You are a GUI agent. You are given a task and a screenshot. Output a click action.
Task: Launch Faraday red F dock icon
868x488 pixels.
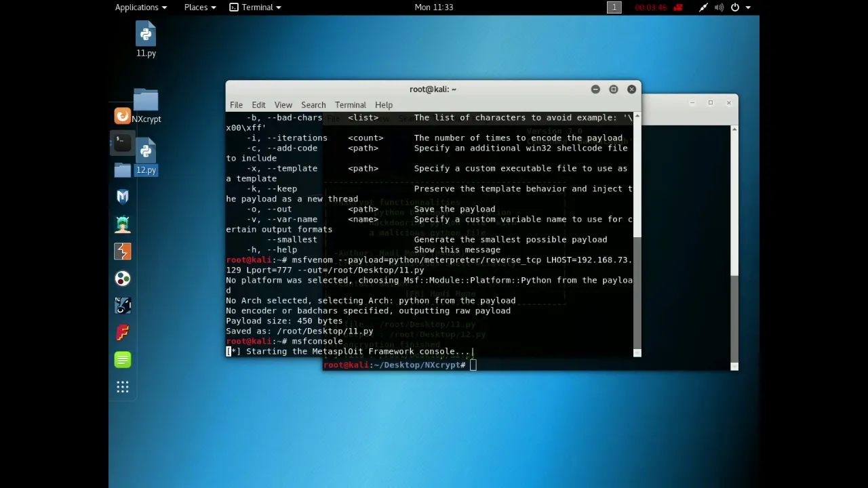point(122,333)
